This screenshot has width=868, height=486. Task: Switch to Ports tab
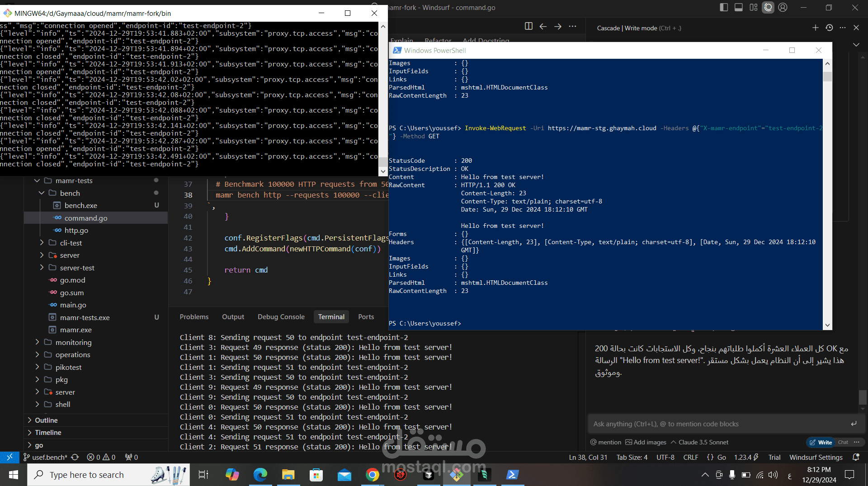point(366,316)
